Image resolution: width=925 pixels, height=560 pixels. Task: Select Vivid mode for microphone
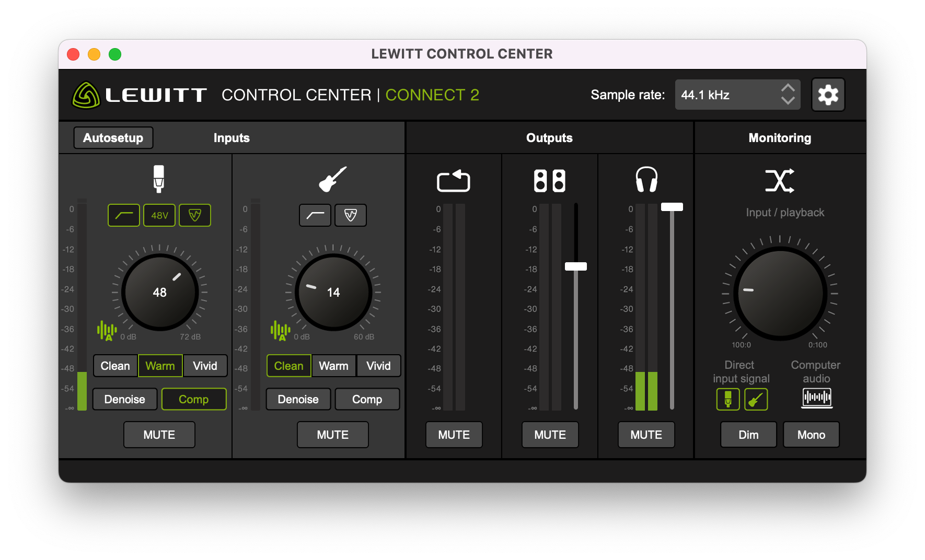pos(205,366)
